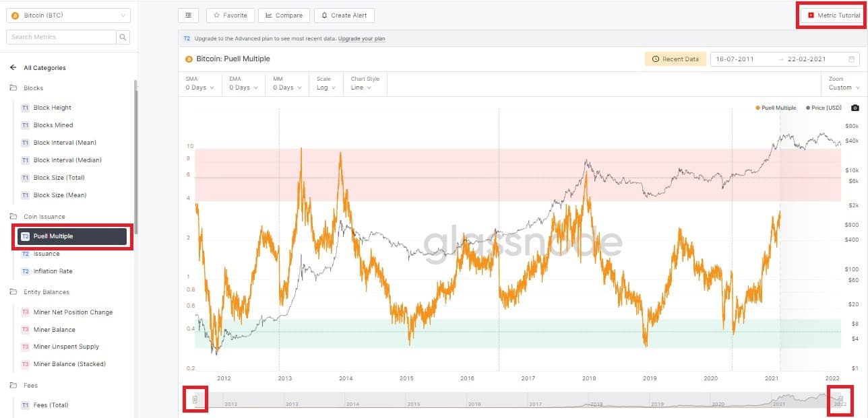Click the Blocks folder icon
The height and width of the screenshot is (418, 868).
coord(13,88)
